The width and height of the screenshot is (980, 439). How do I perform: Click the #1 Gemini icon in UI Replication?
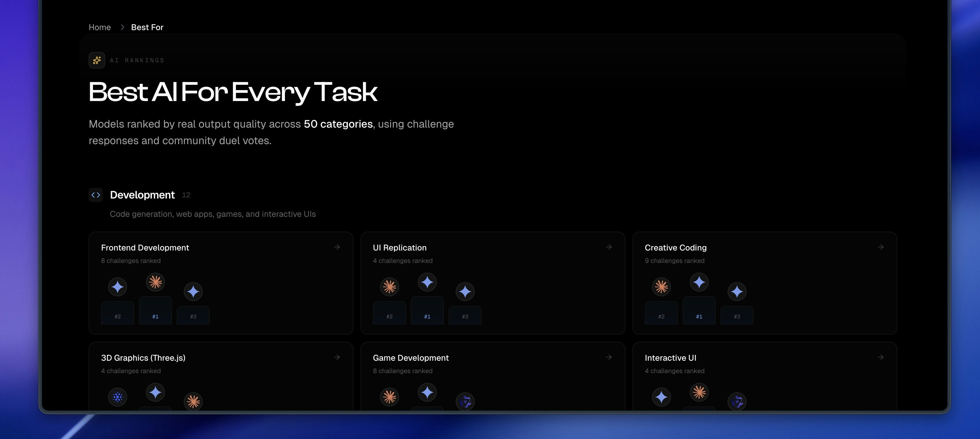[x=427, y=282]
